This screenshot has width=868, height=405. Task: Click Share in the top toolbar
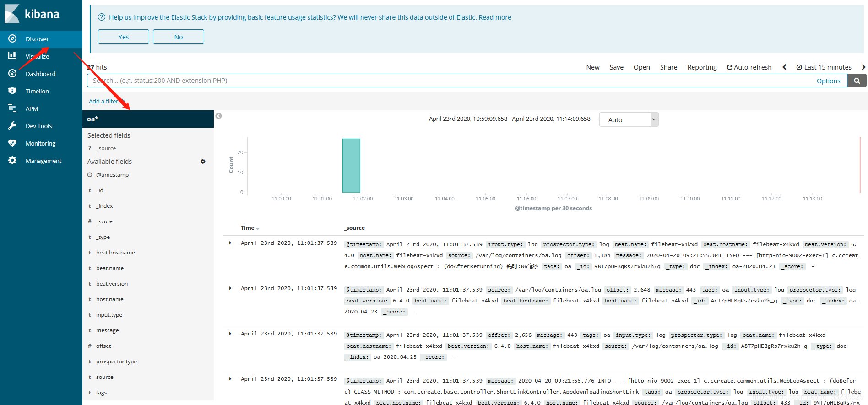point(668,67)
